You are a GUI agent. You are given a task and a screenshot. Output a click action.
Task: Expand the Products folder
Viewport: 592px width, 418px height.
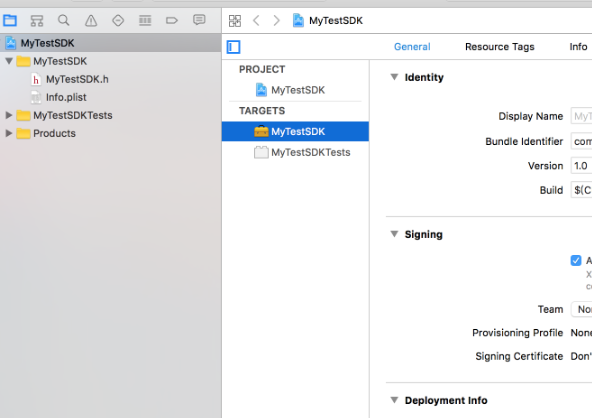click(9, 133)
